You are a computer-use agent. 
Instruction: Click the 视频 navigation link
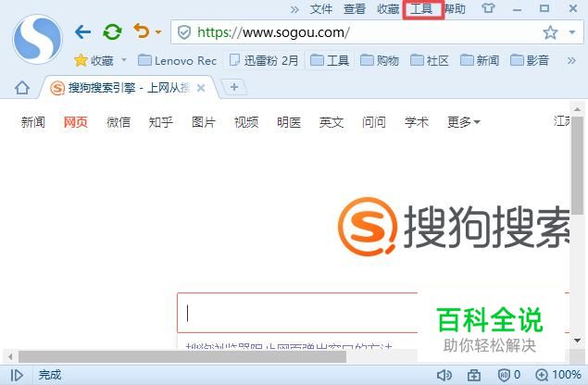246,122
